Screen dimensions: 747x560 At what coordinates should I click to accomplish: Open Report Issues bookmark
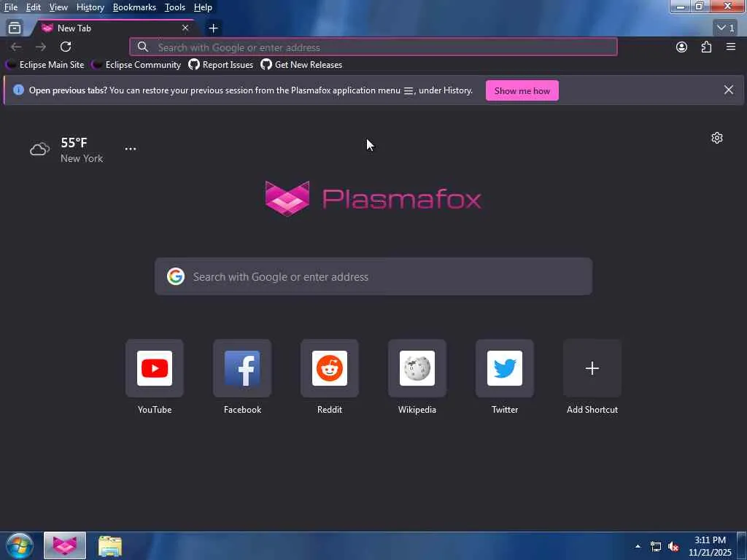click(221, 65)
